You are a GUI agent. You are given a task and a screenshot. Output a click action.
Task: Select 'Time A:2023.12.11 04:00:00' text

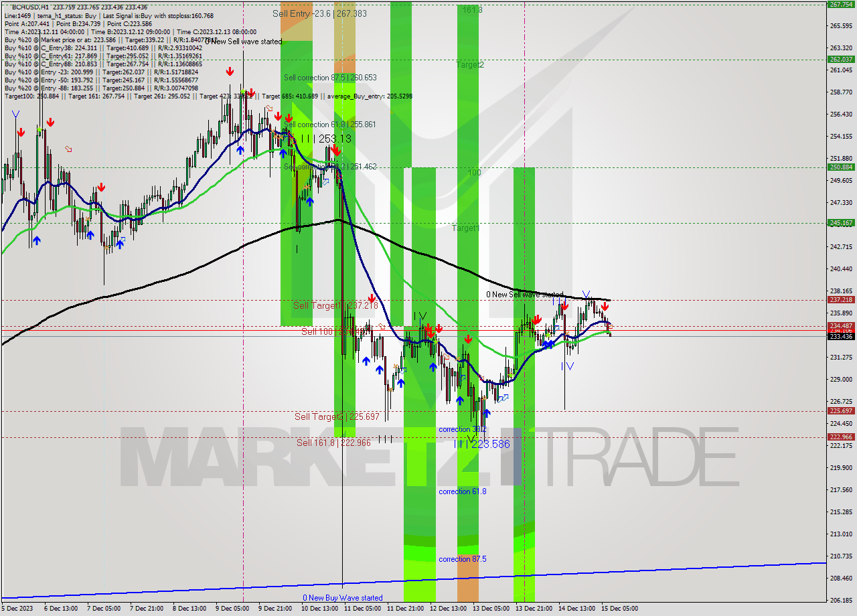tap(44, 31)
